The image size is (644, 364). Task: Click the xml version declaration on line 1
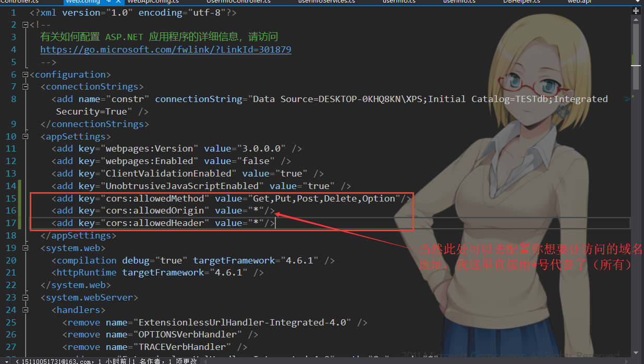coord(133,12)
